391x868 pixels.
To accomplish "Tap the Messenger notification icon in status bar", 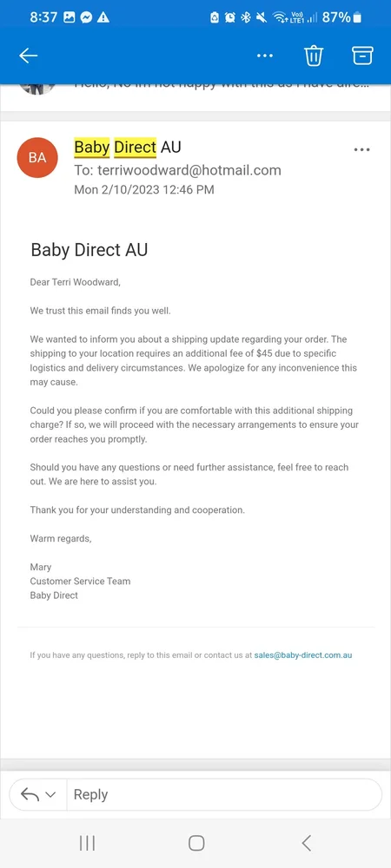I will [x=86, y=17].
